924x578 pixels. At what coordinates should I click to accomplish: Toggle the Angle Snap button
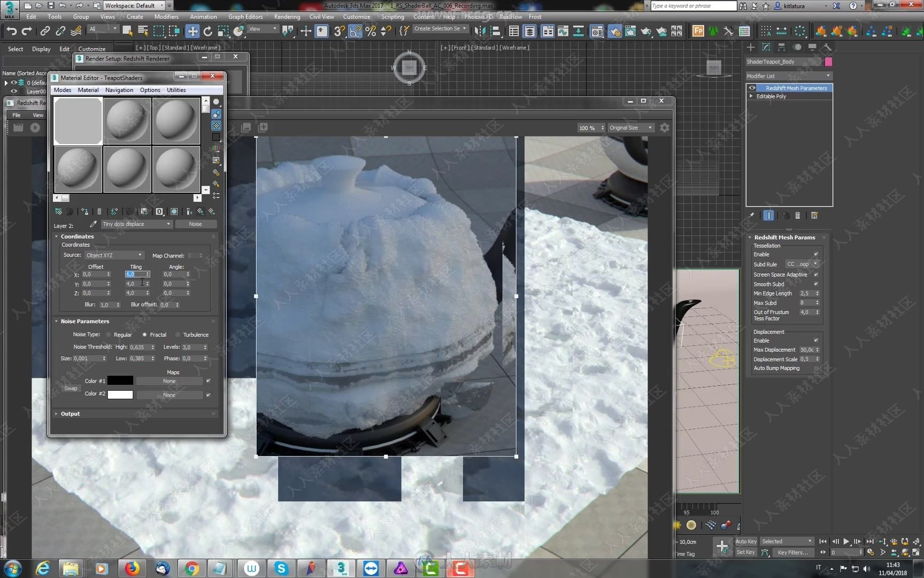coord(355,31)
